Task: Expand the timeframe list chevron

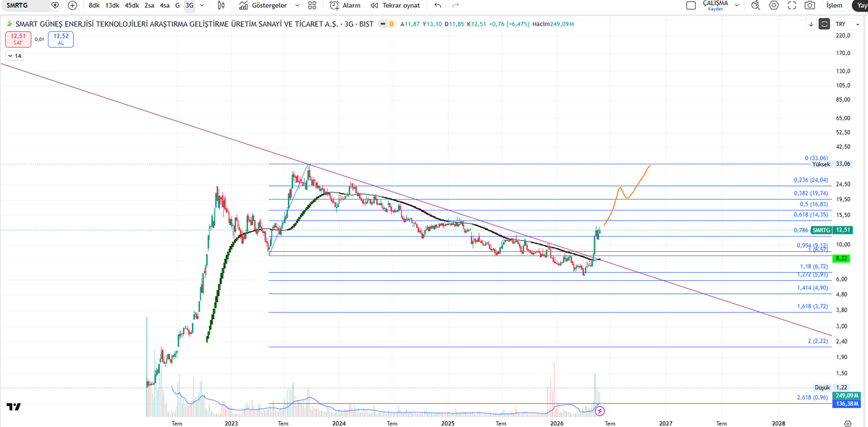Action: pos(201,5)
